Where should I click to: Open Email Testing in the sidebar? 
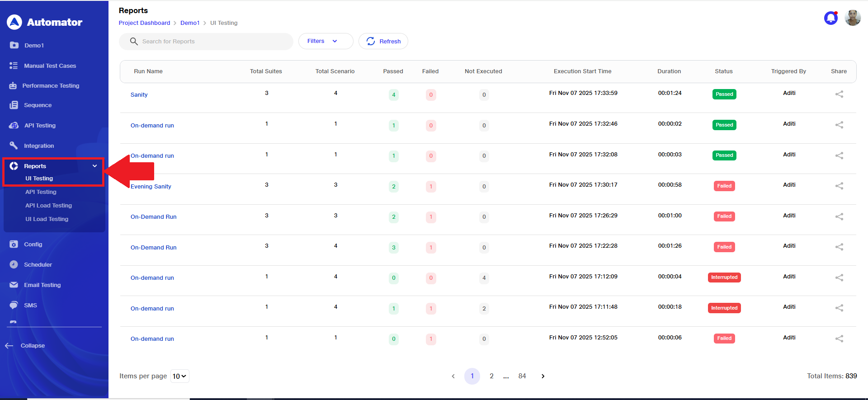(x=42, y=285)
